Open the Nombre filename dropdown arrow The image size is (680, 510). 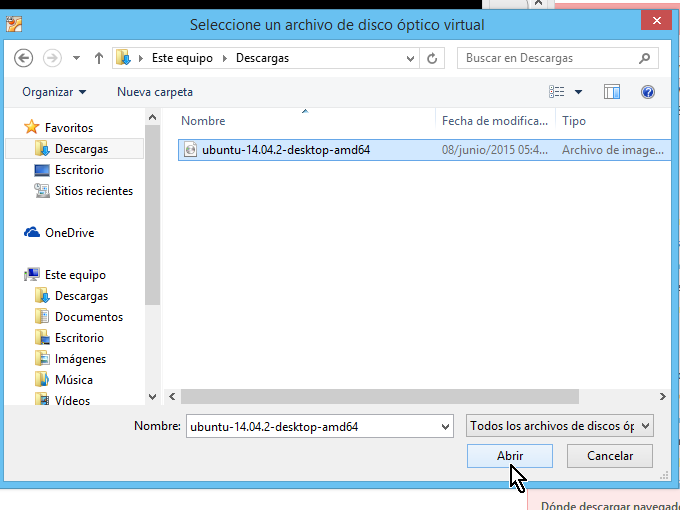tap(445, 427)
